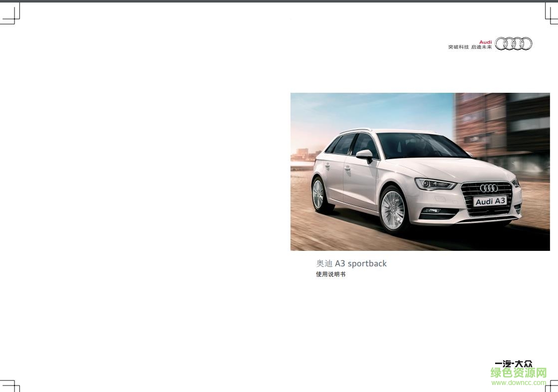The width and height of the screenshot is (558, 392).
Task: Click the red "Audi" brand text
Action: 486,42
